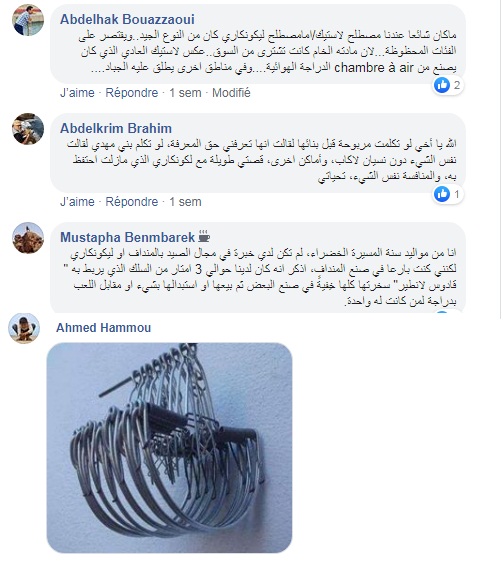Open the metal traps photo
Viewport: 503px width, 565px height.
coord(169,448)
